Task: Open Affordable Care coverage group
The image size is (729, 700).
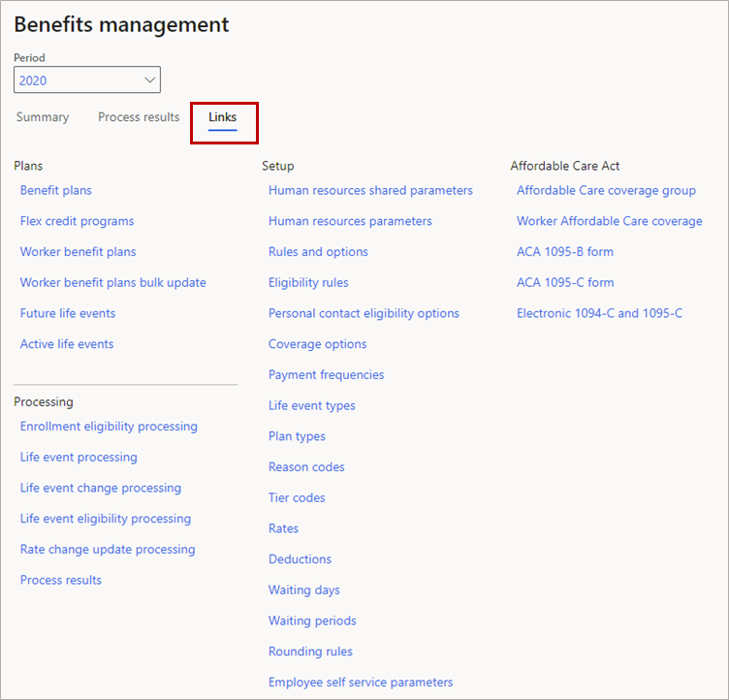Action: [x=606, y=191]
